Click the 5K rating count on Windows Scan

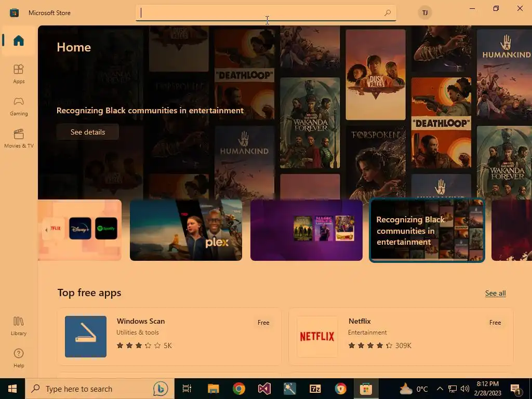[168, 345]
